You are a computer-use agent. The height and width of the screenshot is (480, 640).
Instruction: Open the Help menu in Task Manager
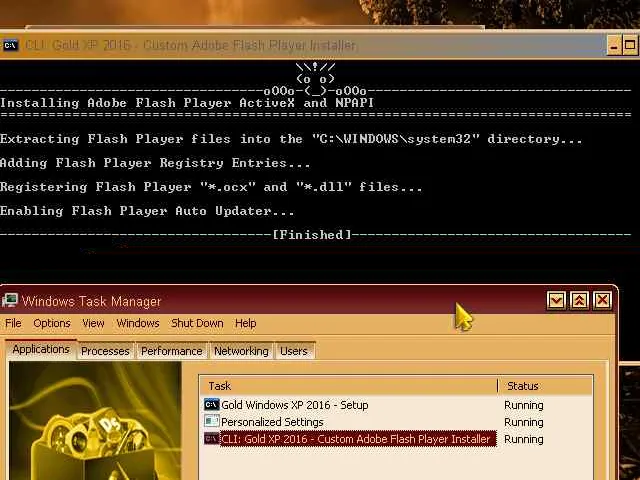pos(245,323)
